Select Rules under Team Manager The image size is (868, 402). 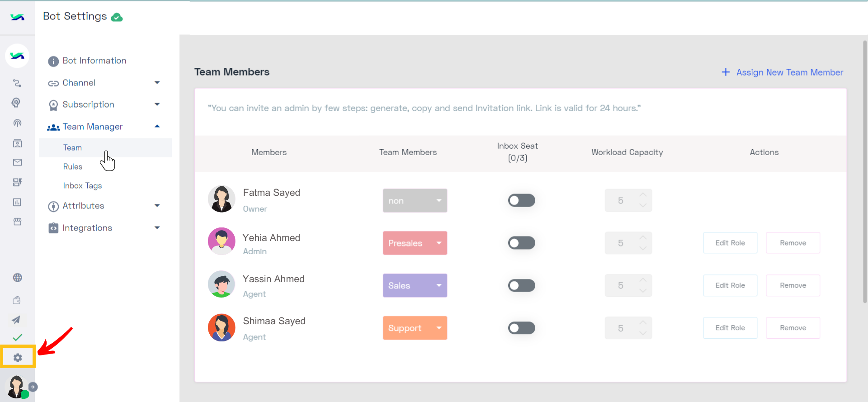(73, 166)
